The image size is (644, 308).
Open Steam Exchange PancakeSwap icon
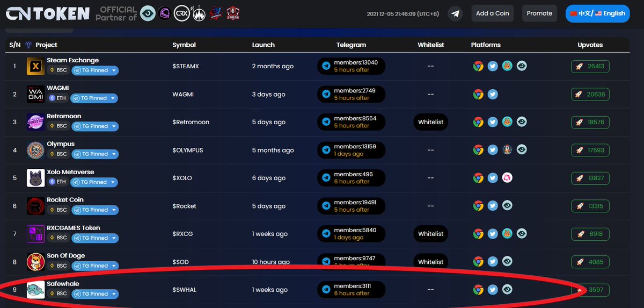pyautogui.click(x=507, y=66)
